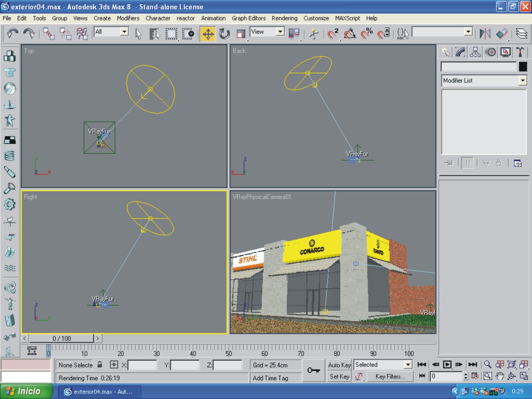Create a reactor Cloth Collection
The image size is (532, 399).
(x=10, y=72)
